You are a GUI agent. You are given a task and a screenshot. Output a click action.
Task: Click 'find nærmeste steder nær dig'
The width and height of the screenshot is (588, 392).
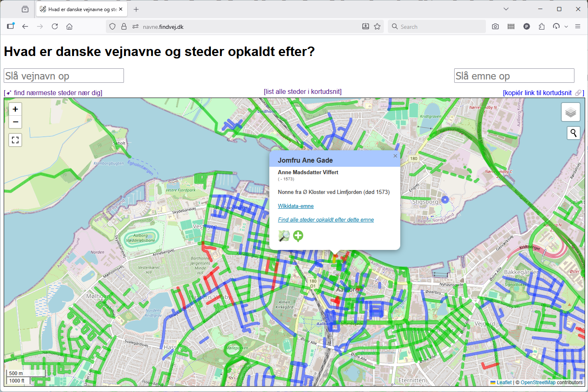pyautogui.click(x=54, y=93)
